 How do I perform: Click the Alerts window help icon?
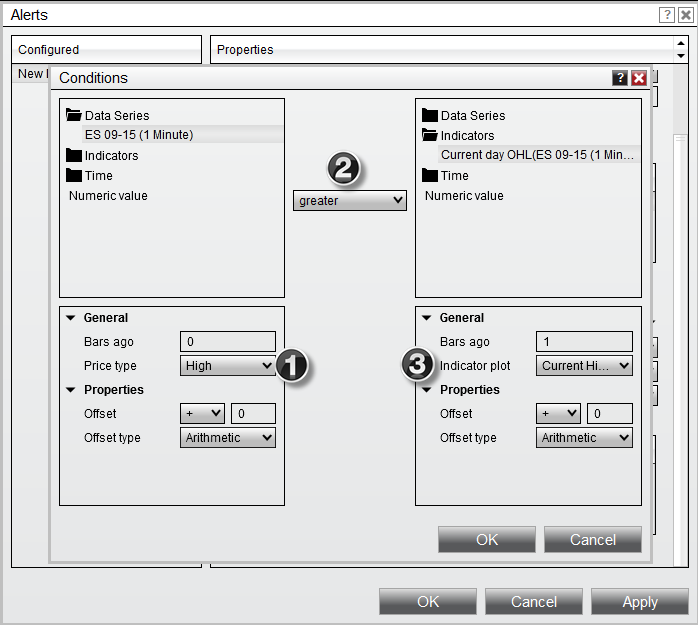[667, 15]
